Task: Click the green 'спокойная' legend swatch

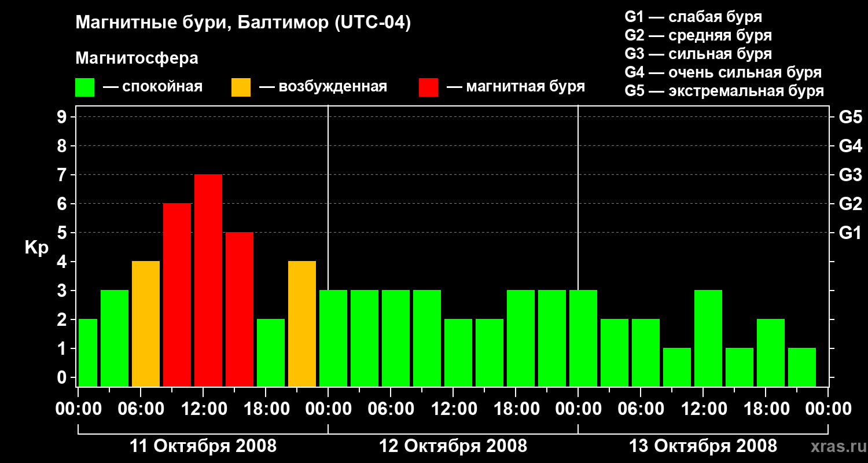Action: (85, 87)
